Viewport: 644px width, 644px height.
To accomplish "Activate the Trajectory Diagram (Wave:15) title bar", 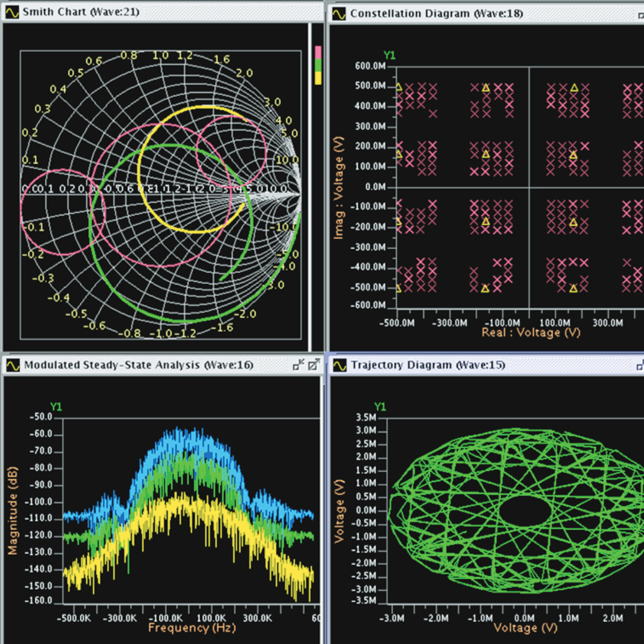I will click(486, 365).
